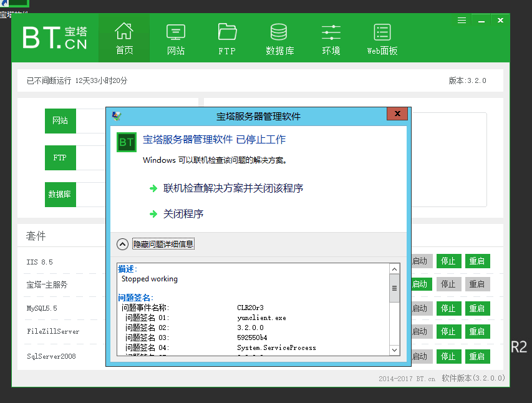
Task: Stop the IIS 8.5 service
Action: tap(448, 261)
